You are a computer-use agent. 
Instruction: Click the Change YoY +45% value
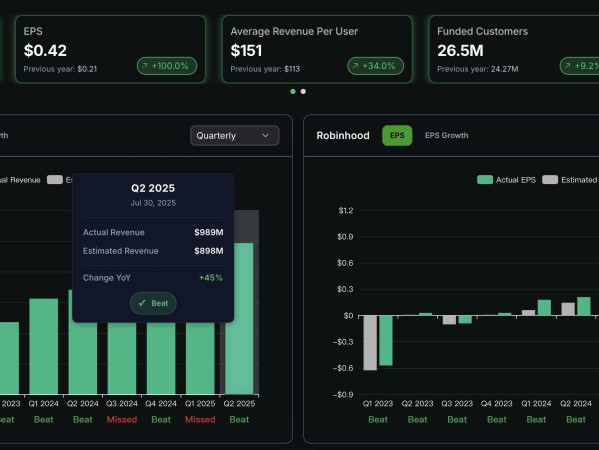[211, 278]
